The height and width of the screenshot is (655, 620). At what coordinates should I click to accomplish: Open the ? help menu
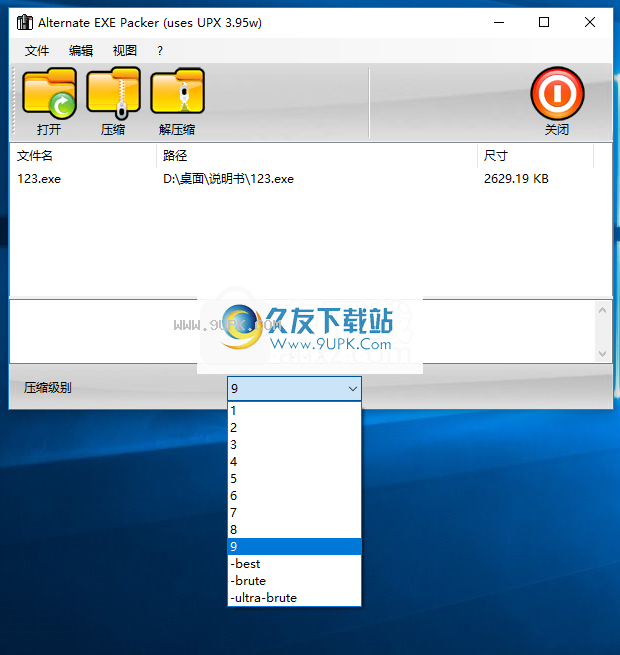tap(160, 51)
